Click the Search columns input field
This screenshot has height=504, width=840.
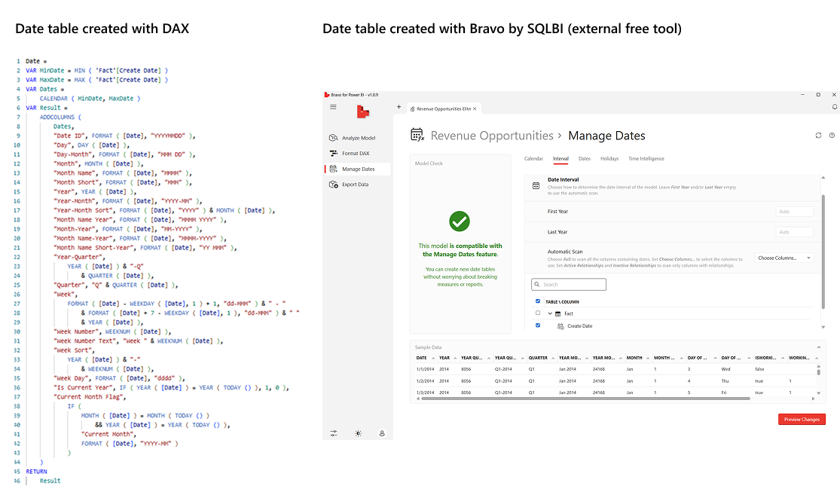568,285
